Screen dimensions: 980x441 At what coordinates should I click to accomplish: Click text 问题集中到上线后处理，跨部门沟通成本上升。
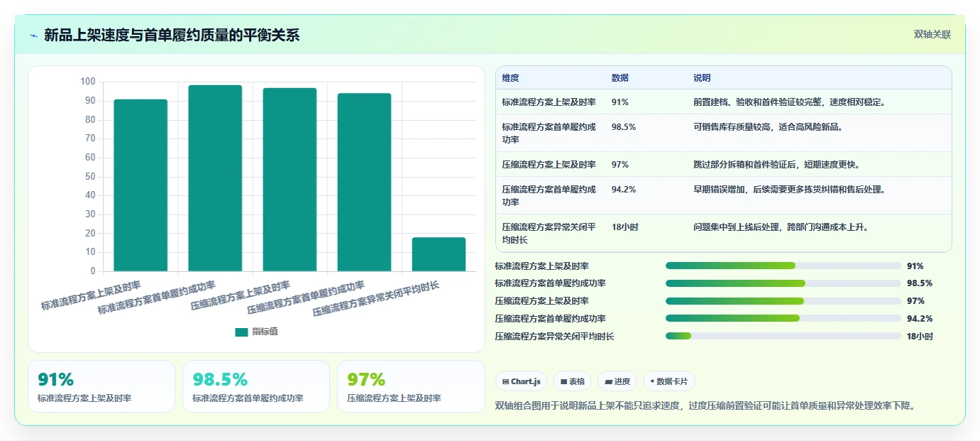[781, 227]
